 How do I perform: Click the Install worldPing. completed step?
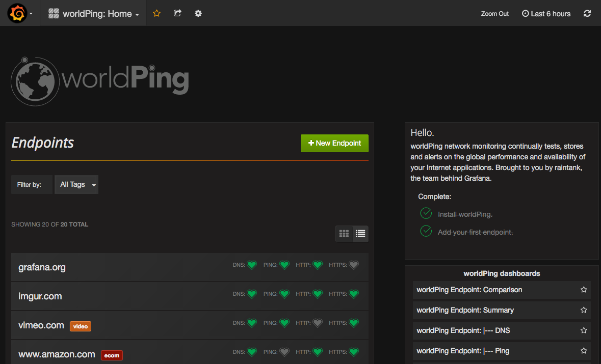point(465,214)
